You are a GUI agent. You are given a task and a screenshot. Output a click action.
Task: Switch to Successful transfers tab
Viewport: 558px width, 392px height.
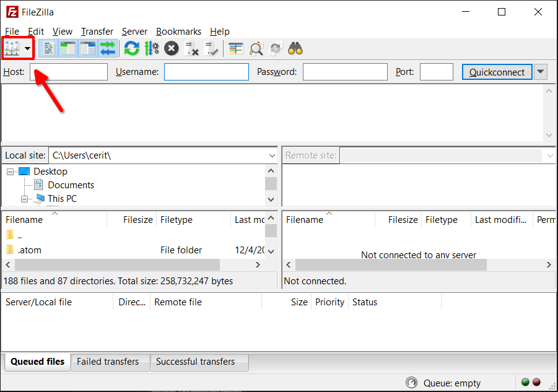(199, 362)
